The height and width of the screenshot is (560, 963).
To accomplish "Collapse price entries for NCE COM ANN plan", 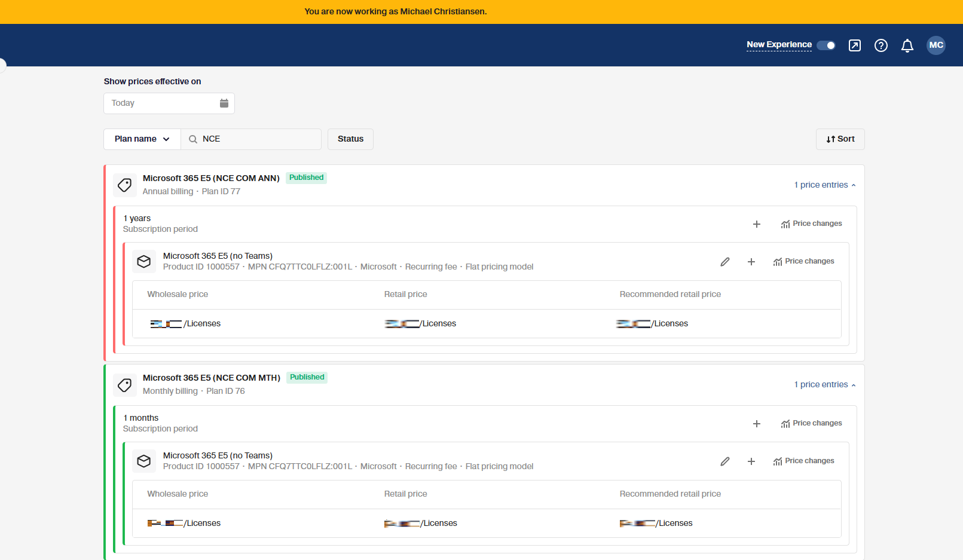I will tap(825, 185).
